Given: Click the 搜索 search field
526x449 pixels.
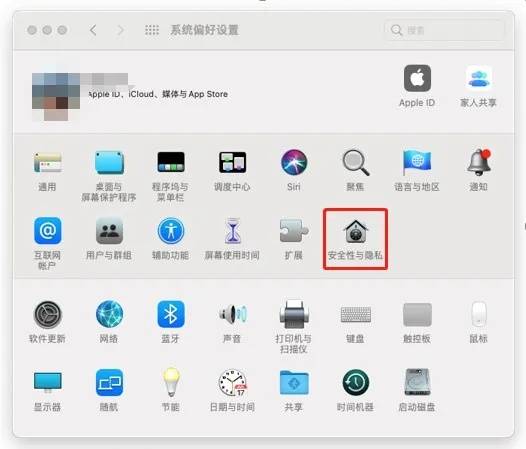Looking at the screenshot, I should (444, 30).
